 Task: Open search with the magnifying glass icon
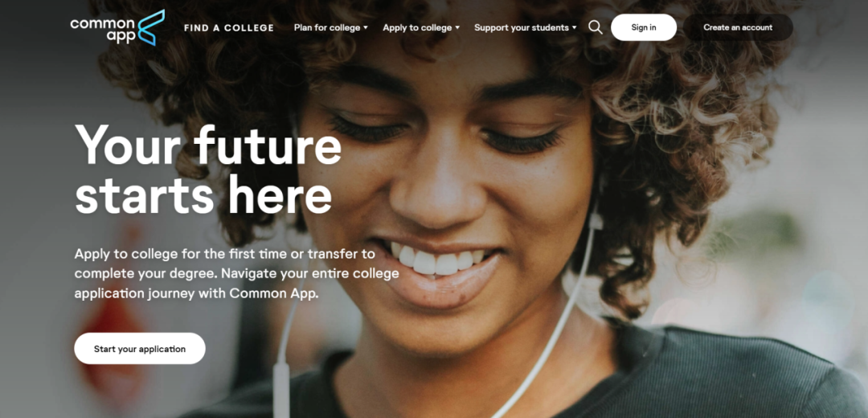tap(595, 27)
